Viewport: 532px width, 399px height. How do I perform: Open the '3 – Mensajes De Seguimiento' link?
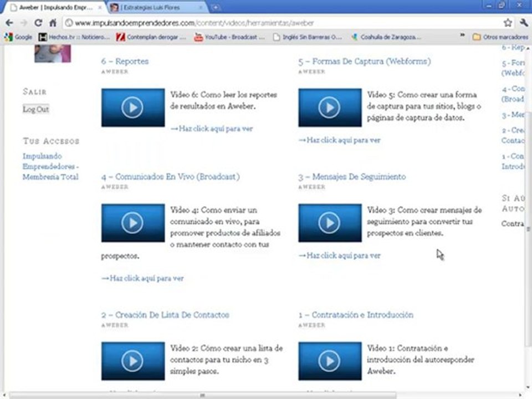pyautogui.click(x=352, y=177)
